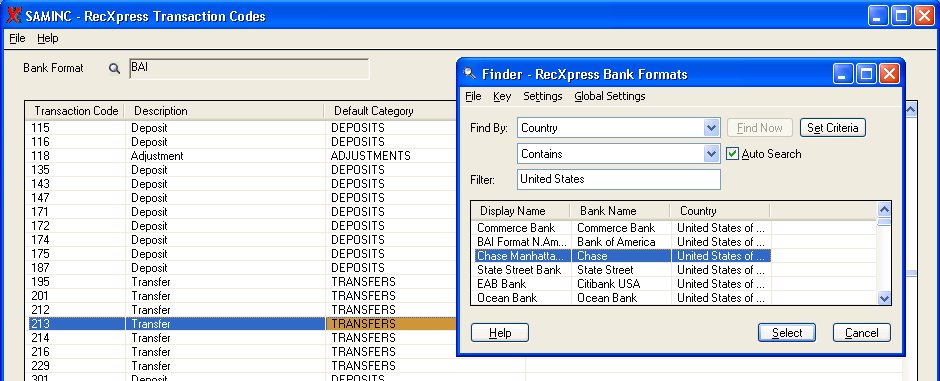Click transaction code 229 cell
940x381 pixels.
click(x=77, y=365)
